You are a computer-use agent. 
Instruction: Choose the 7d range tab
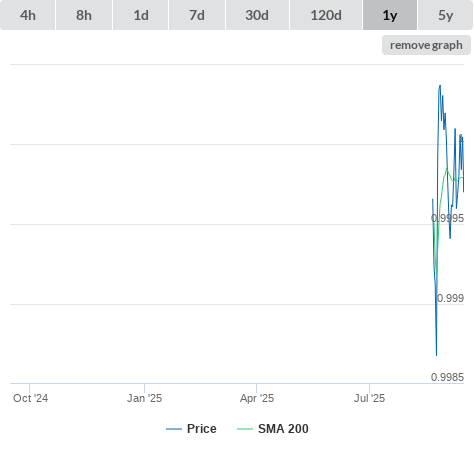(x=197, y=15)
